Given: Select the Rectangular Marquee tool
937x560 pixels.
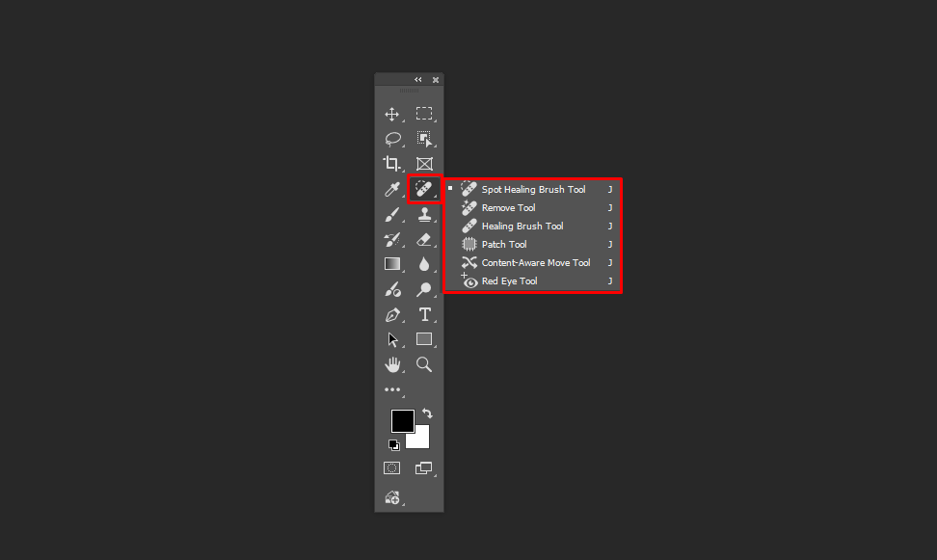Looking at the screenshot, I should coord(424,114).
